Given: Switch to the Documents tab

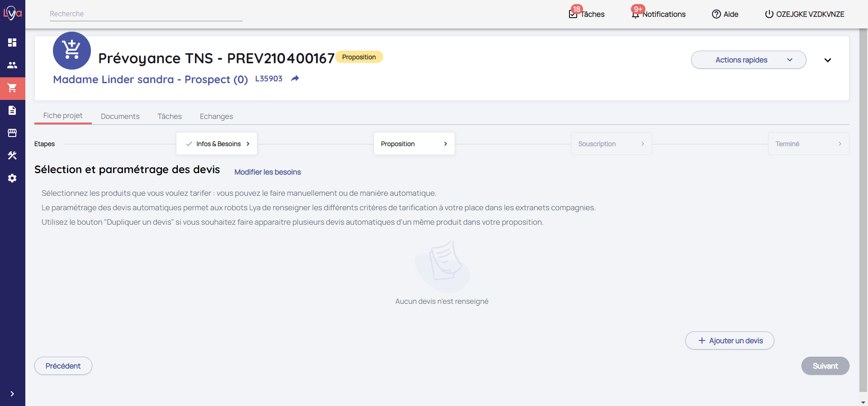Looking at the screenshot, I should pos(120,116).
